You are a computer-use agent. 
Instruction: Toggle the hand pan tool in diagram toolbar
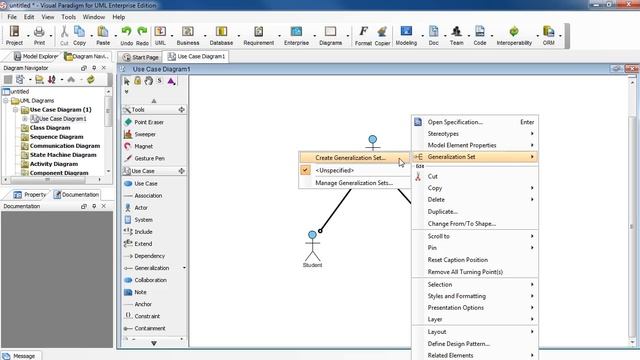[149, 81]
